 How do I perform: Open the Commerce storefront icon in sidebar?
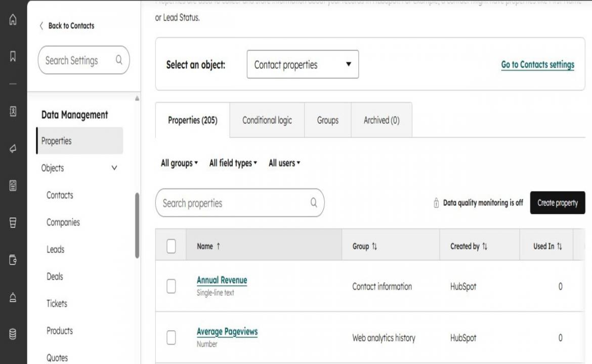click(x=13, y=222)
